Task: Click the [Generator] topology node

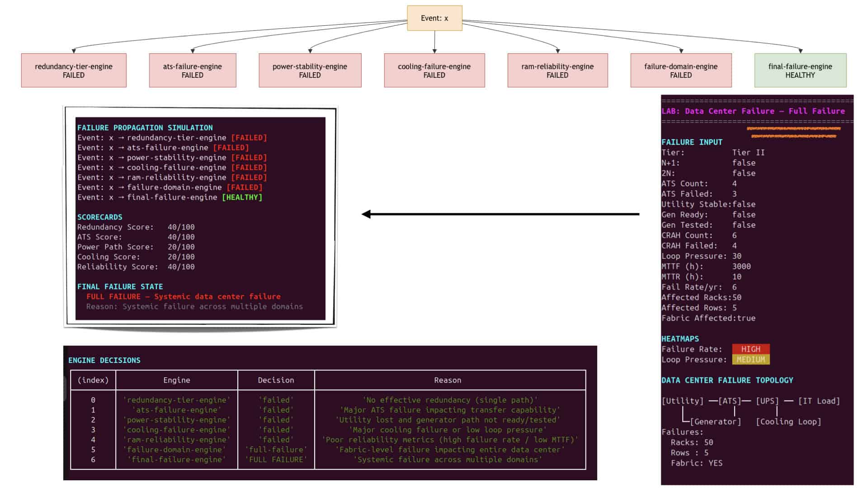Action: point(716,422)
